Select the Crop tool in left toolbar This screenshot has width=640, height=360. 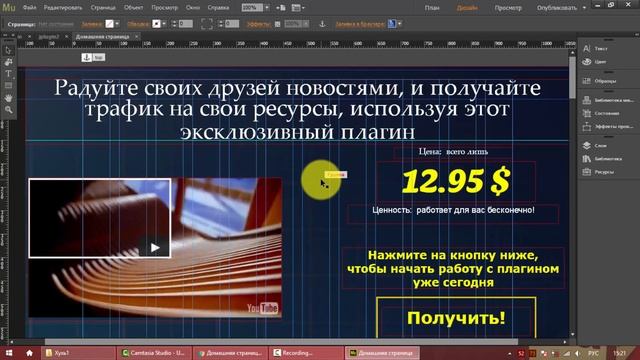pos(8,62)
